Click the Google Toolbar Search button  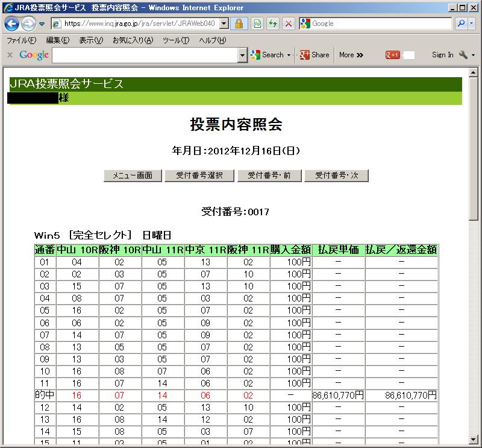click(x=267, y=55)
